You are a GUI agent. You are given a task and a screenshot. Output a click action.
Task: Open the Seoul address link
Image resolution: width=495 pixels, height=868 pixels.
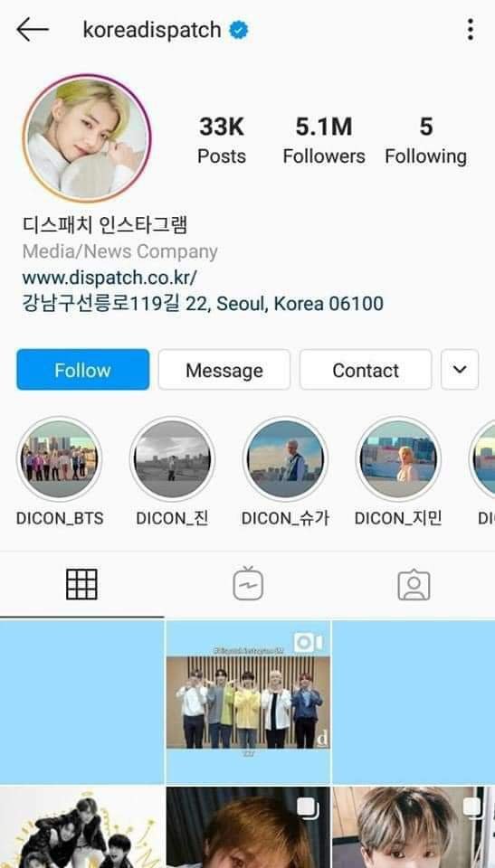203,304
